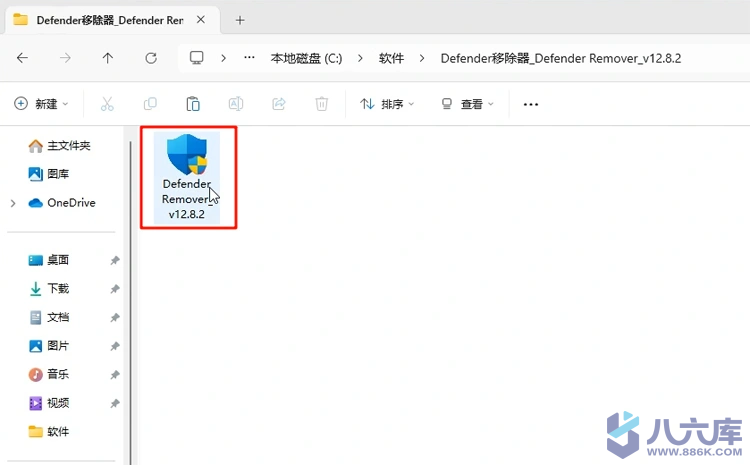Unpin 图片 using its pin icon
The image size is (750, 465).
(115, 346)
